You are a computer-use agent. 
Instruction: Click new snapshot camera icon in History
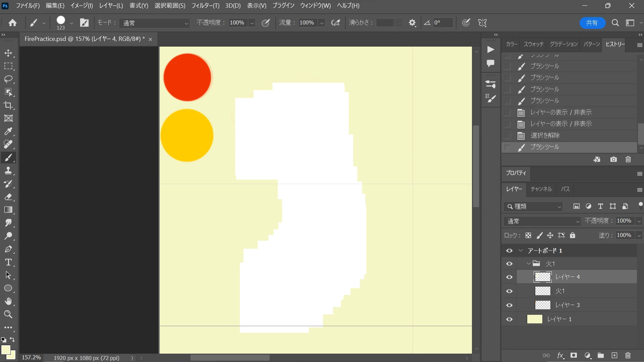(x=613, y=160)
